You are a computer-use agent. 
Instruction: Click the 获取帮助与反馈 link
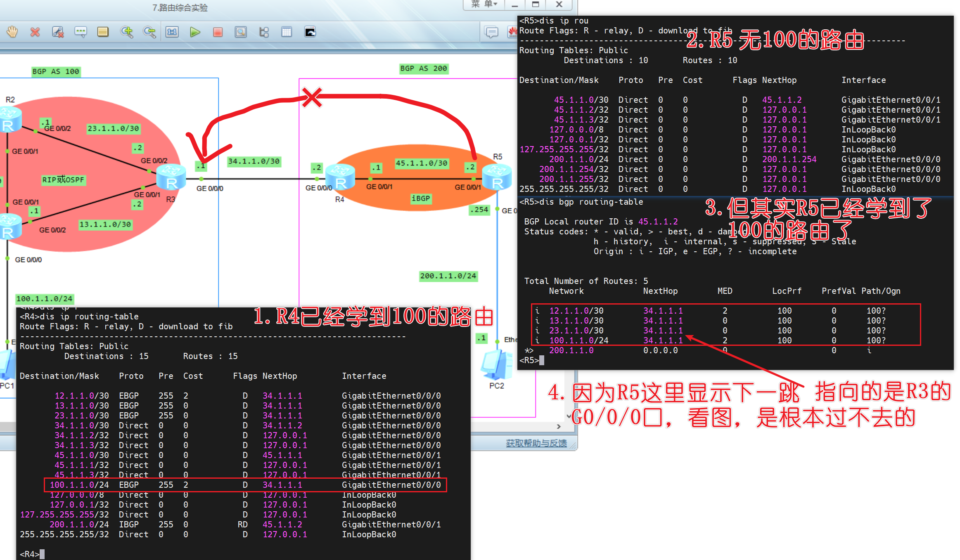536,443
